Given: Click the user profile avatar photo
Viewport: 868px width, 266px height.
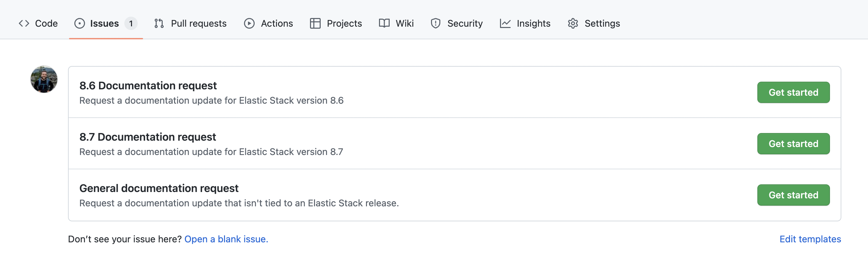Looking at the screenshot, I should (x=44, y=79).
